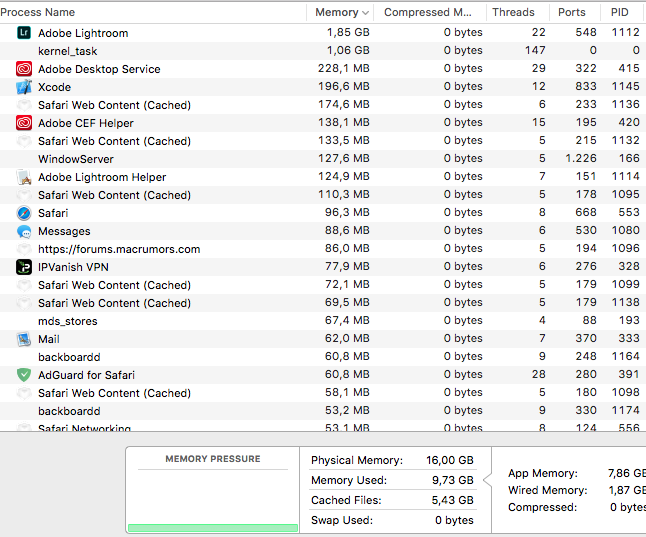Select the Adobe Lightroom Helper process name
This screenshot has width=646, height=537.
coord(102,177)
